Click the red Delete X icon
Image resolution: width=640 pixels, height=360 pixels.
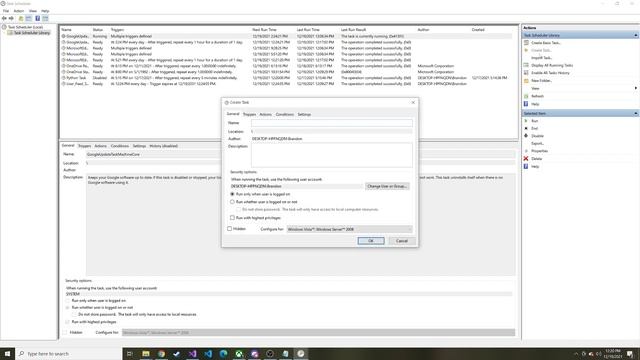(526, 158)
